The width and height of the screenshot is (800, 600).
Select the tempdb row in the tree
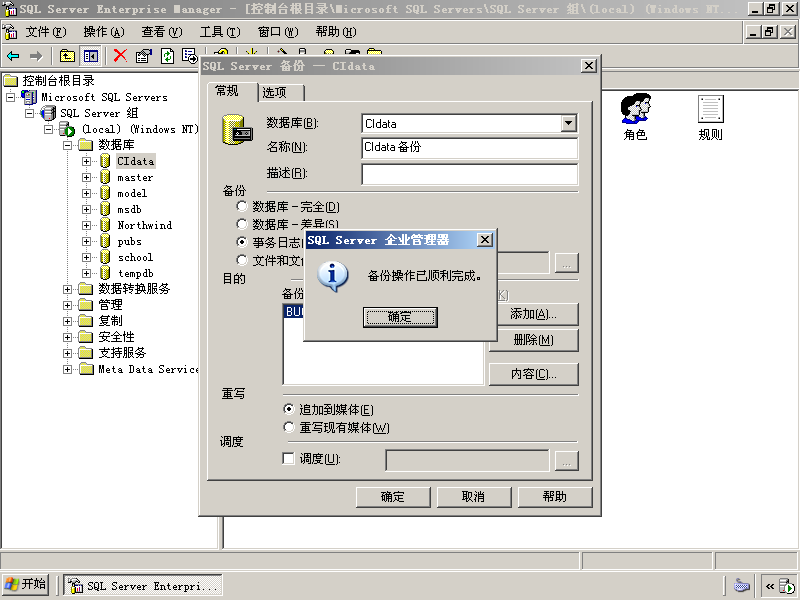click(x=135, y=273)
